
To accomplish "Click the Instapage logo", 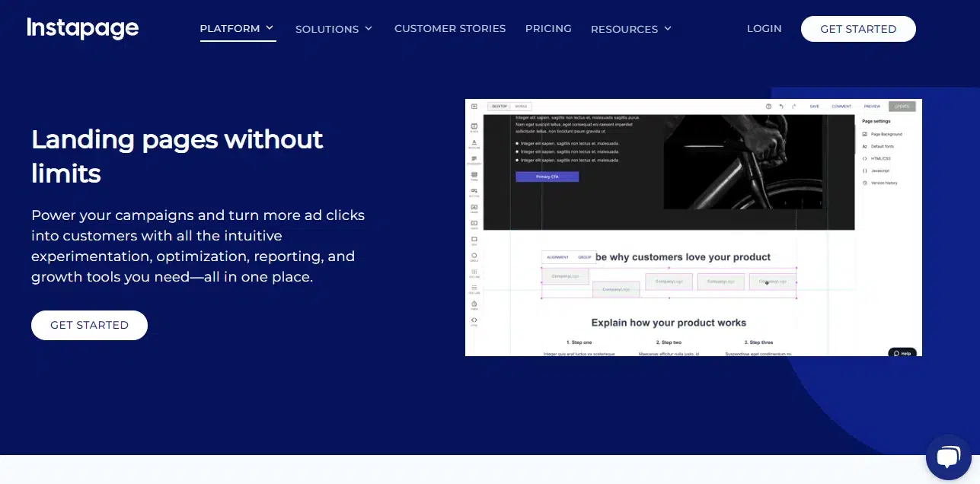I will [x=82, y=29].
